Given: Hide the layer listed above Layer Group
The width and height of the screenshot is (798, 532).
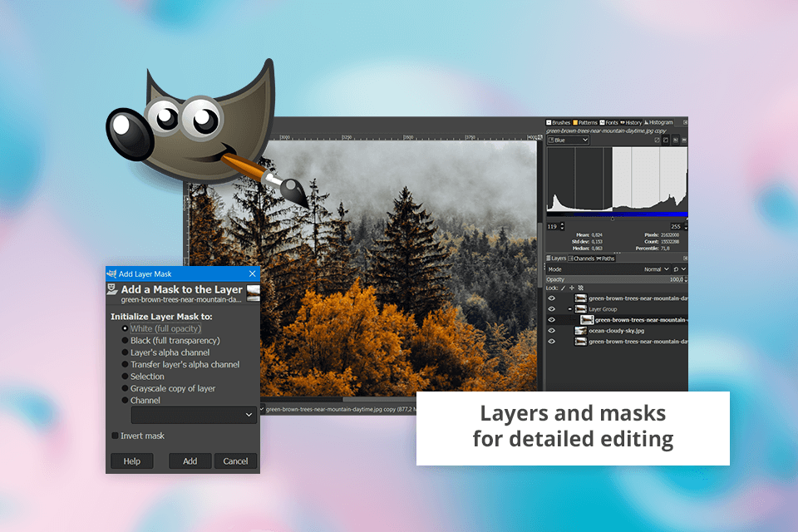Looking at the screenshot, I should click(552, 298).
